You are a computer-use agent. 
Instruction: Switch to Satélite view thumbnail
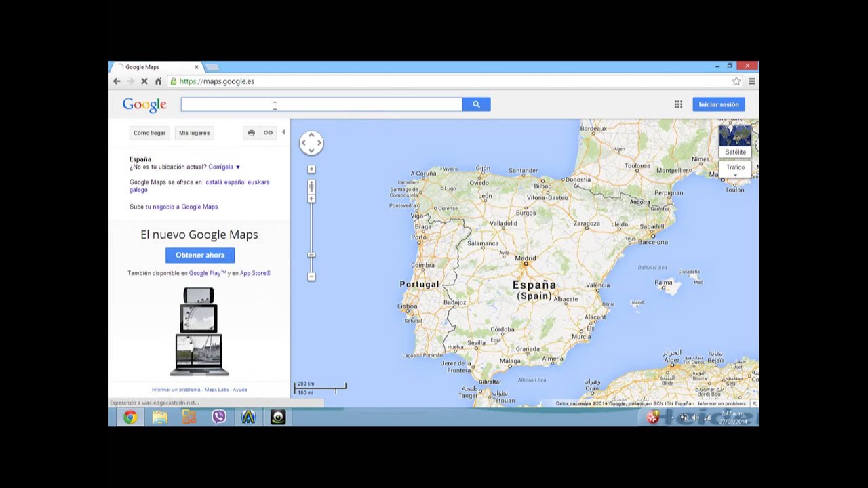click(735, 140)
